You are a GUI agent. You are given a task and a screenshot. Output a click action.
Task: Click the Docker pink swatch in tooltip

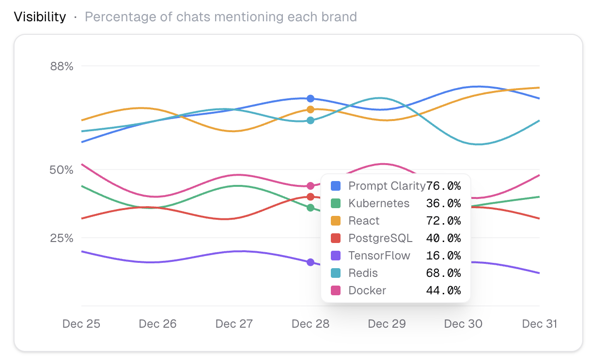coord(336,290)
